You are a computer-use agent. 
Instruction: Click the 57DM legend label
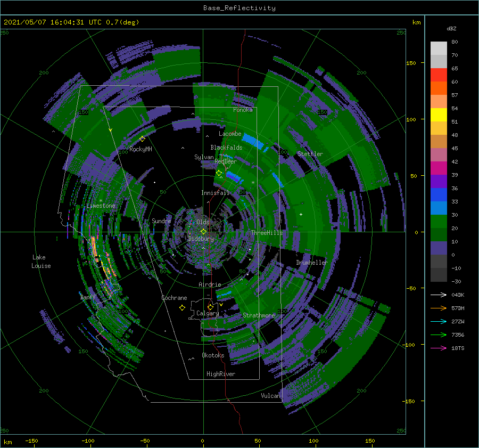tap(458, 308)
